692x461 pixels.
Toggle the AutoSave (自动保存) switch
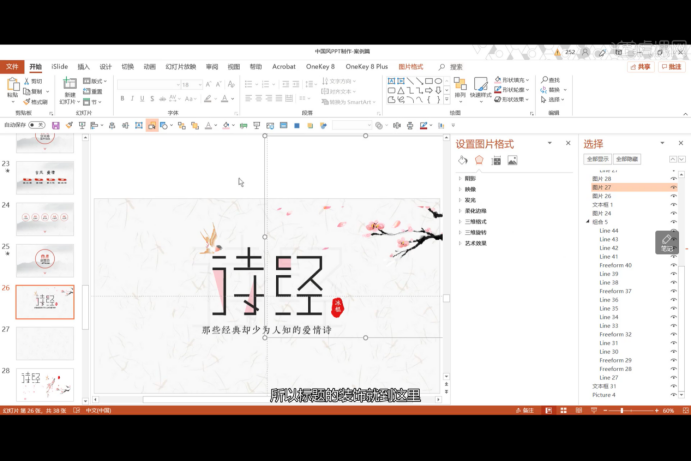37,125
